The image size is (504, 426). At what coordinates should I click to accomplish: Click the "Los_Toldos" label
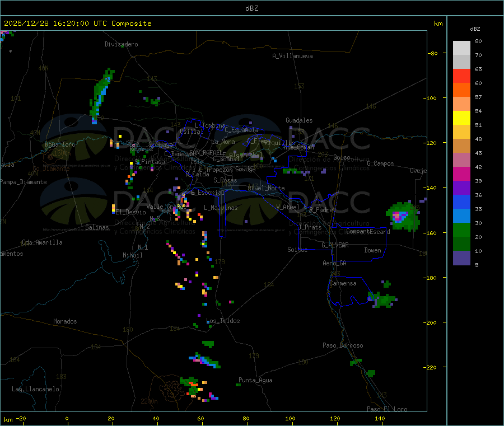(223, 321)
